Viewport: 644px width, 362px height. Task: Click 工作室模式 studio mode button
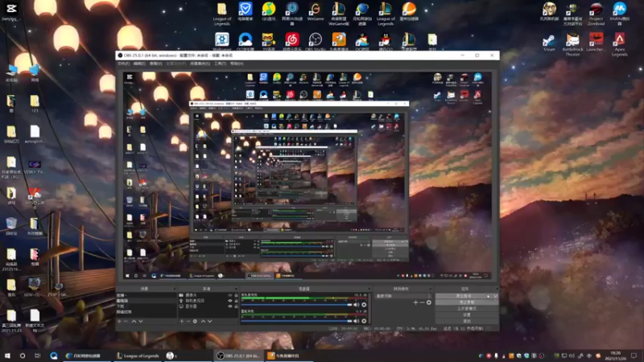467,308
